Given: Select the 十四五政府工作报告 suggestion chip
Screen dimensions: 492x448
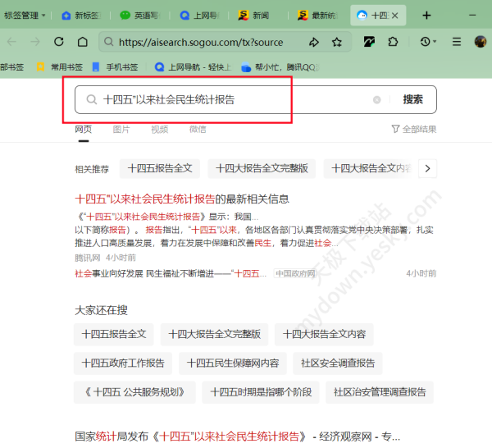Looking at the screenshot, I should pos(123,363).
